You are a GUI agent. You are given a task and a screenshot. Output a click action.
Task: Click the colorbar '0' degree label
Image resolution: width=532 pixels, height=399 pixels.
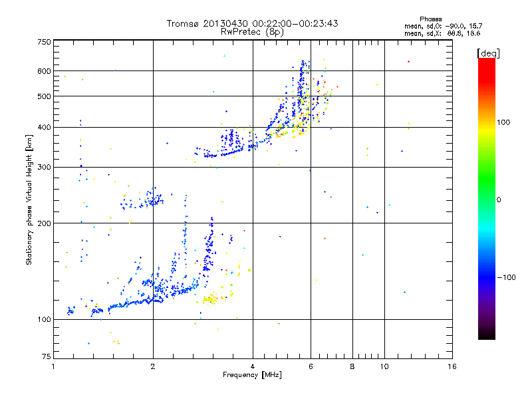point(499,200)
